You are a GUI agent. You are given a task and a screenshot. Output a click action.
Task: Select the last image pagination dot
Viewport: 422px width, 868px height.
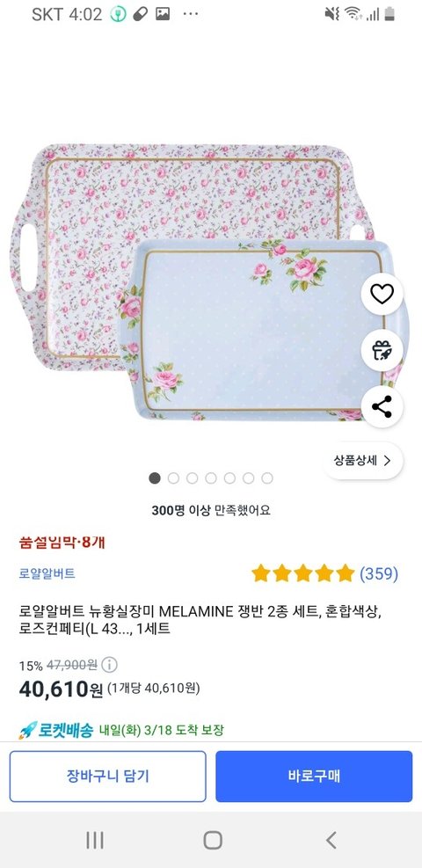coord(267,478)
